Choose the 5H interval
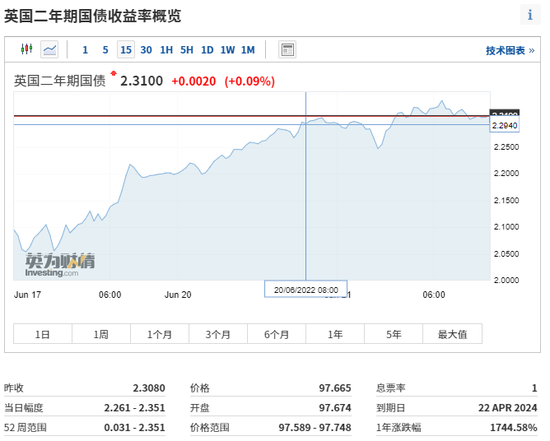The image size is (550, 441). pyautogui.click(x=187, y=50)
